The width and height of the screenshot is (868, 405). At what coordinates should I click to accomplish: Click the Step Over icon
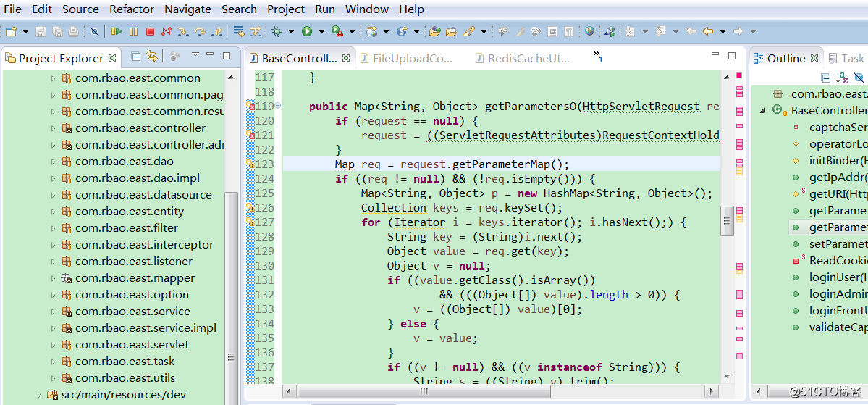point(200,32)
